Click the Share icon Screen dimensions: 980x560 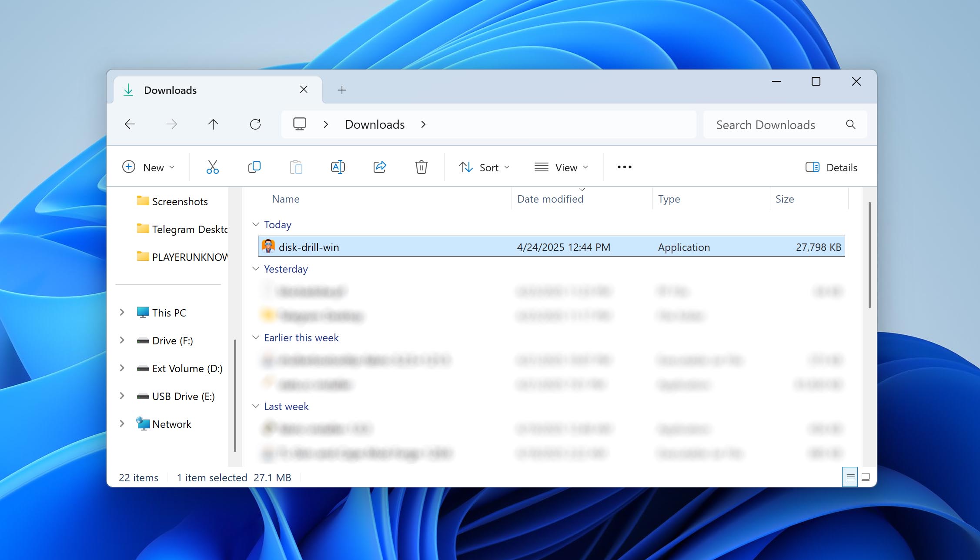point(380,167)
